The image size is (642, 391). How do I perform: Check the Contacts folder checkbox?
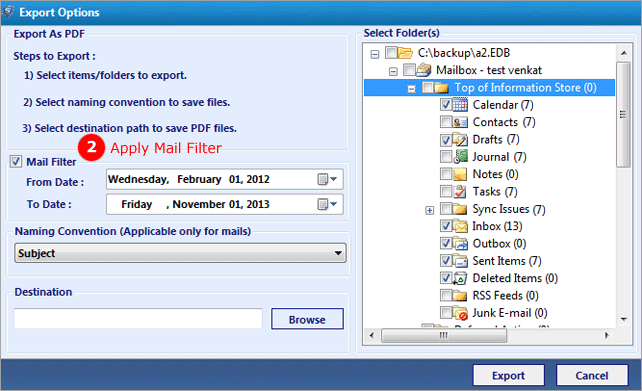(x=446, y=122)
